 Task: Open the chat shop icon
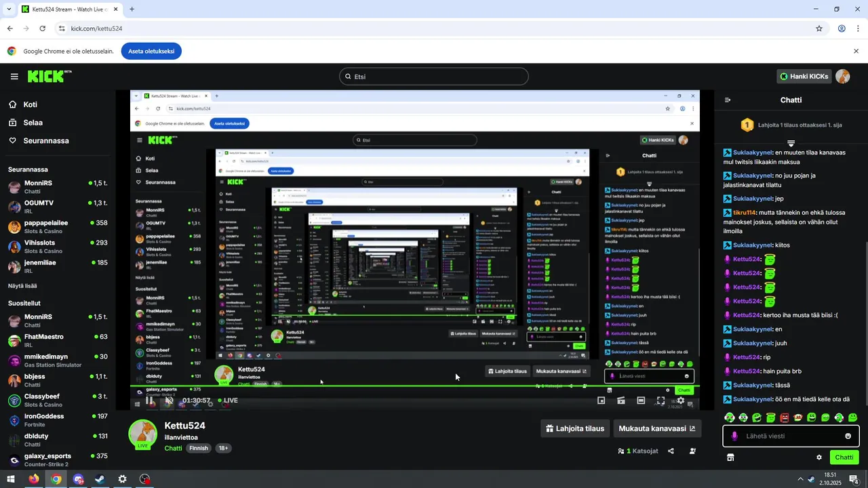click(x=730, y=457)
